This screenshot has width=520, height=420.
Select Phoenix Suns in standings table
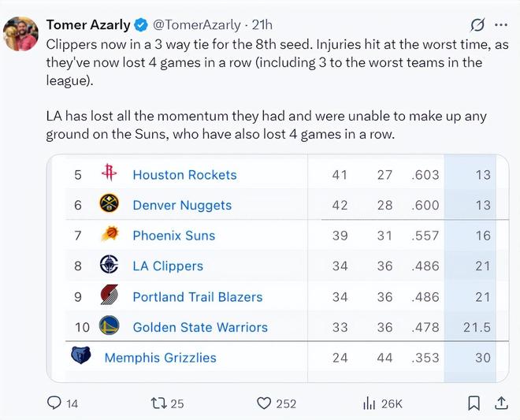coord(173,235)
